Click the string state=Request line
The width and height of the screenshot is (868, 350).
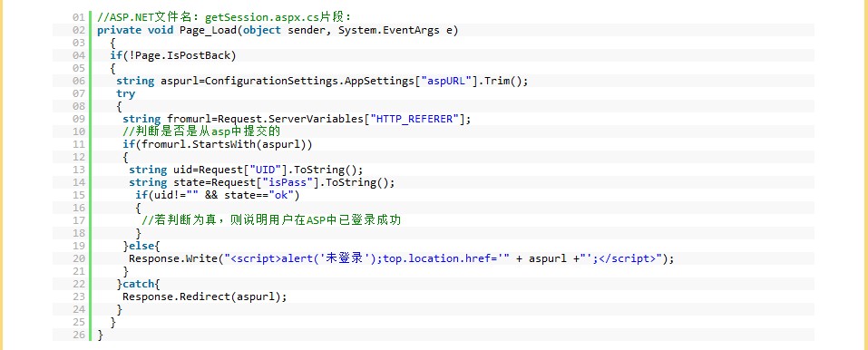coord(262,182)
